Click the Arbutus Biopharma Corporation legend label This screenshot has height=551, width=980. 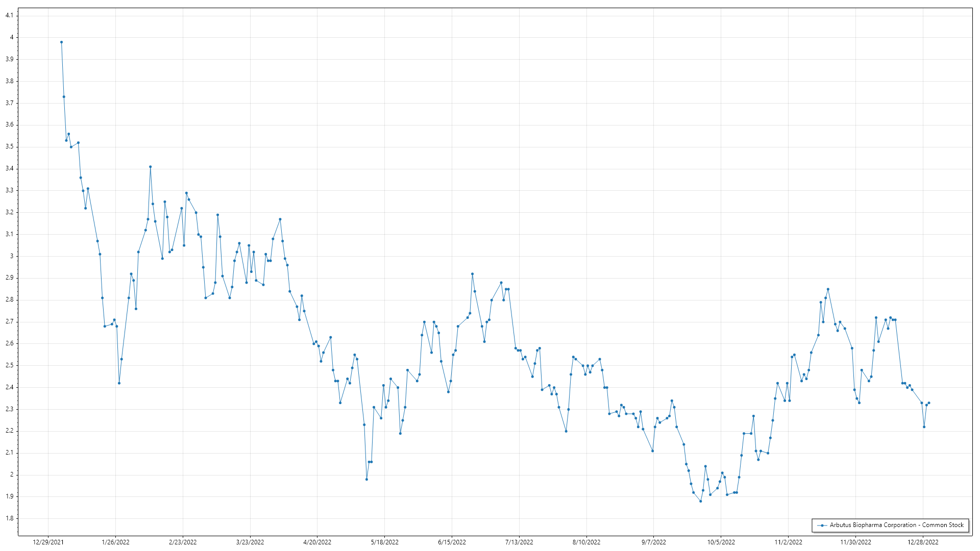pos(896,525)
